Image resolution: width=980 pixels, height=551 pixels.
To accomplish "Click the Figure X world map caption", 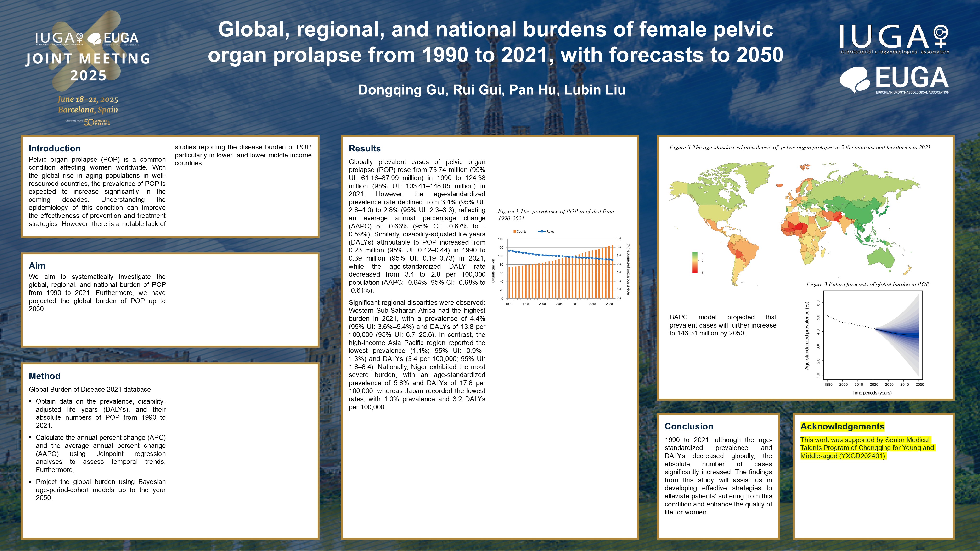I will pos(800,148).
